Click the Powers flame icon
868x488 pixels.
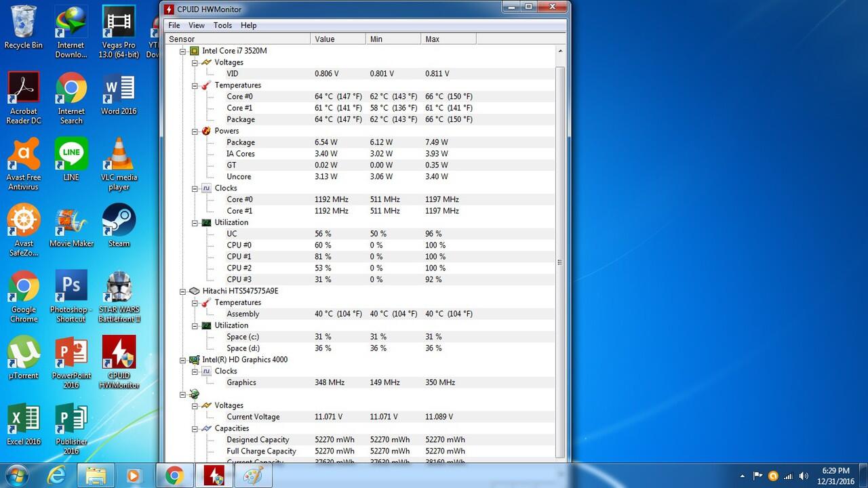pyautogui.click(x=206, y=131)
